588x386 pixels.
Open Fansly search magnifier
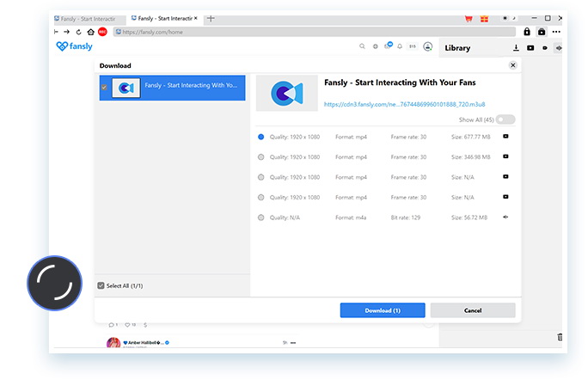362,46
